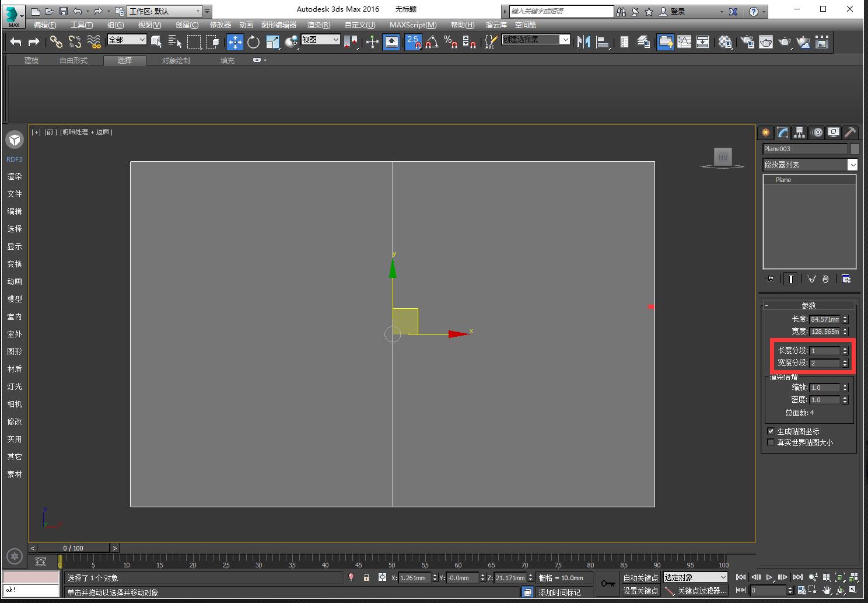The width and height of the screenshot is (868, 603).
Task: Open the named selection sets dropdown (创建选择集)
Action: [x=536, y=40]
